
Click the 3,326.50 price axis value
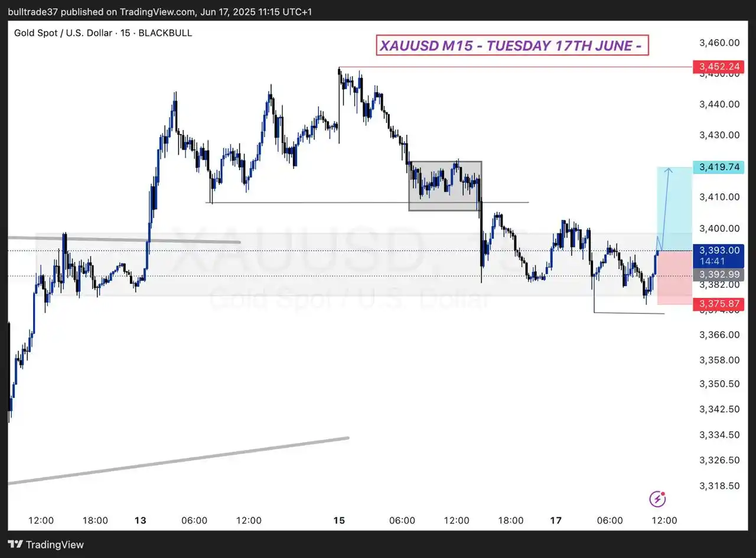[x=719, y=460]
